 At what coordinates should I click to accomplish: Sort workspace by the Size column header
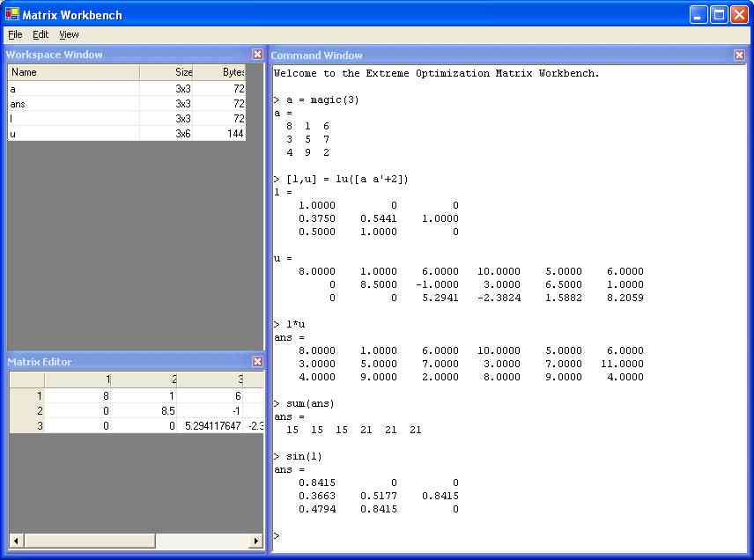tap(166, 72)
